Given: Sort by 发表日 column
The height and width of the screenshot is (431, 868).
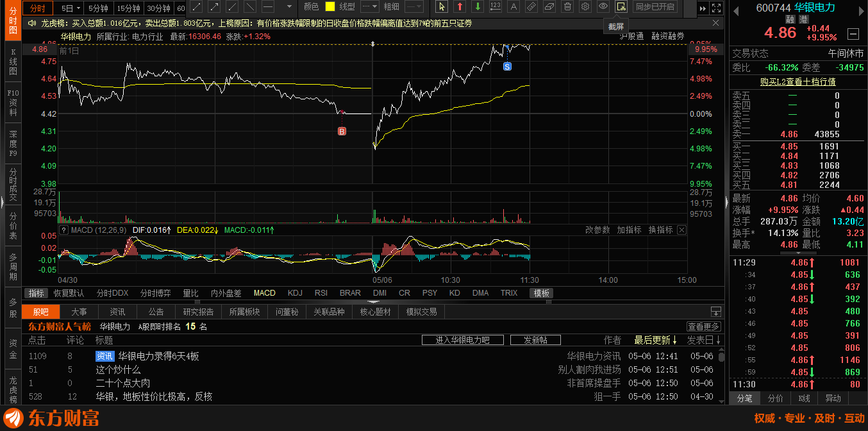Looking at the screenshot, I should click(x=704, y=340).
